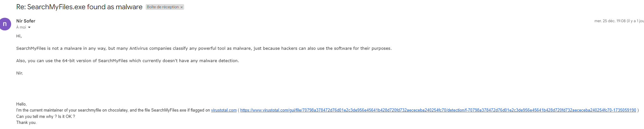Click the Nir. signature line
Viewport: 644px width, 129px height.
coord(20,73)
